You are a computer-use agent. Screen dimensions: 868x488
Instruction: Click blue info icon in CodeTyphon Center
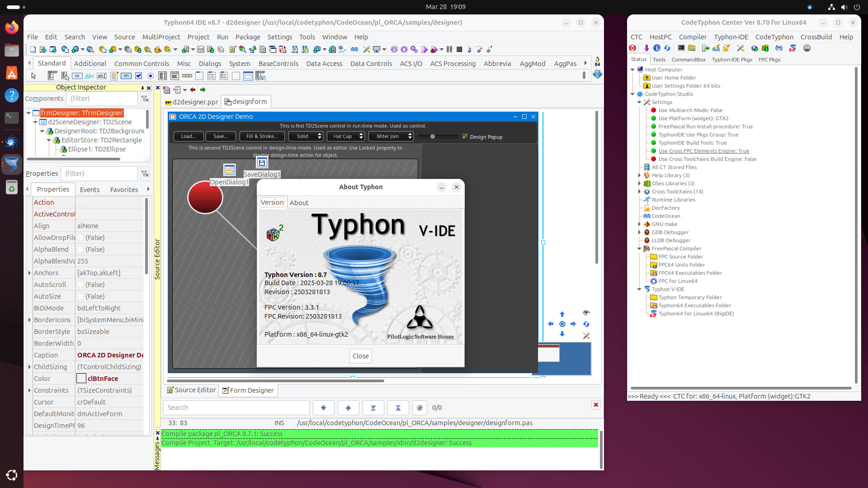coord(657,48)
